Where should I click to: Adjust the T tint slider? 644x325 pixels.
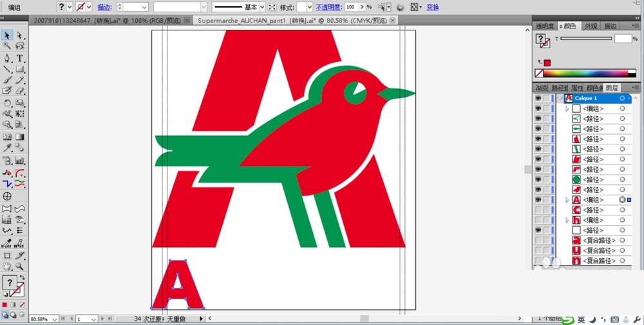[586, 39]
